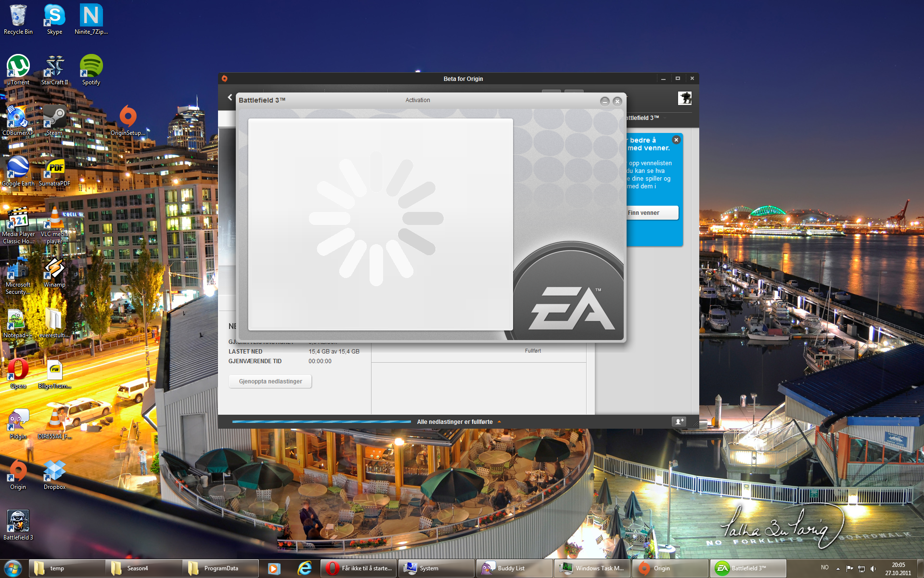Open the Origin user avatar

click(685, 98)
